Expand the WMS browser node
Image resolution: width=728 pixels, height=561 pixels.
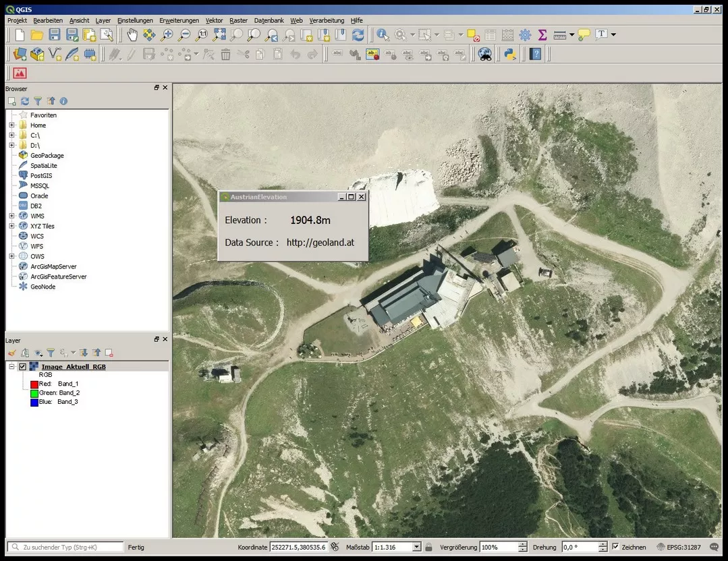pyautogui.click(x=11, y=216)
